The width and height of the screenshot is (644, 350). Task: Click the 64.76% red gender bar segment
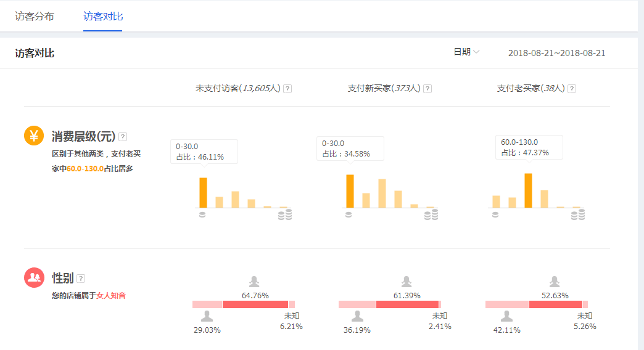255,304
